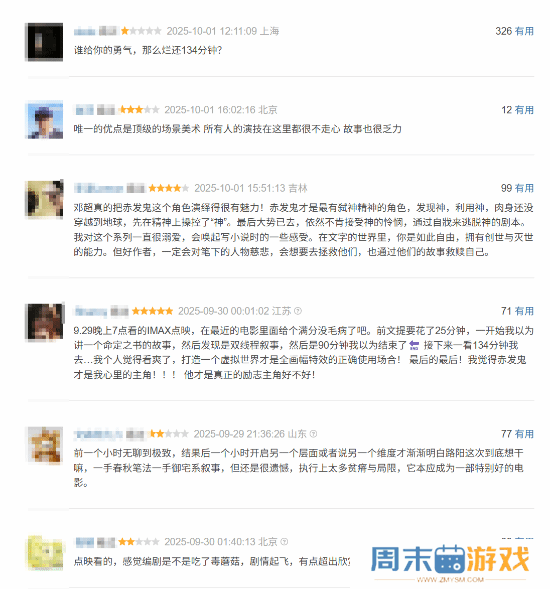550x589 pixels.
Task: Click the info icon after 北京 01:40:13
Action: (284, 542)
